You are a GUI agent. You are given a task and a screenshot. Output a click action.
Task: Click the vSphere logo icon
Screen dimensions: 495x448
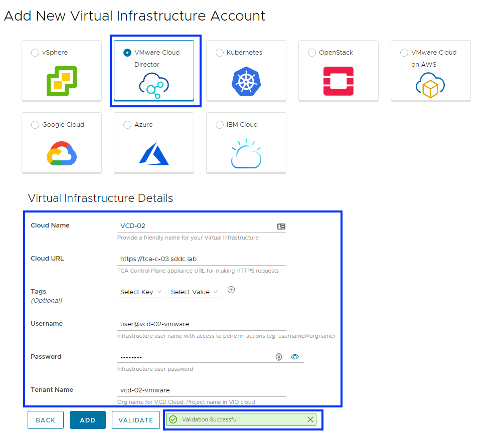pyautogui.click(x=62, y=81)
